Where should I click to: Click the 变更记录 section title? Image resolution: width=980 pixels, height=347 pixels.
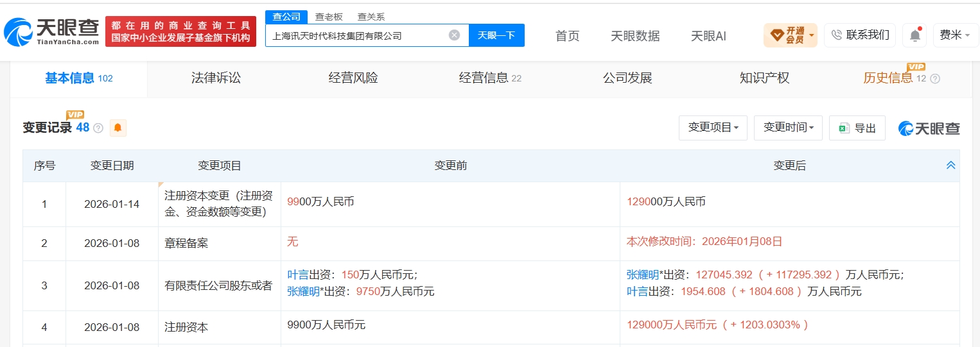point(48,128)
